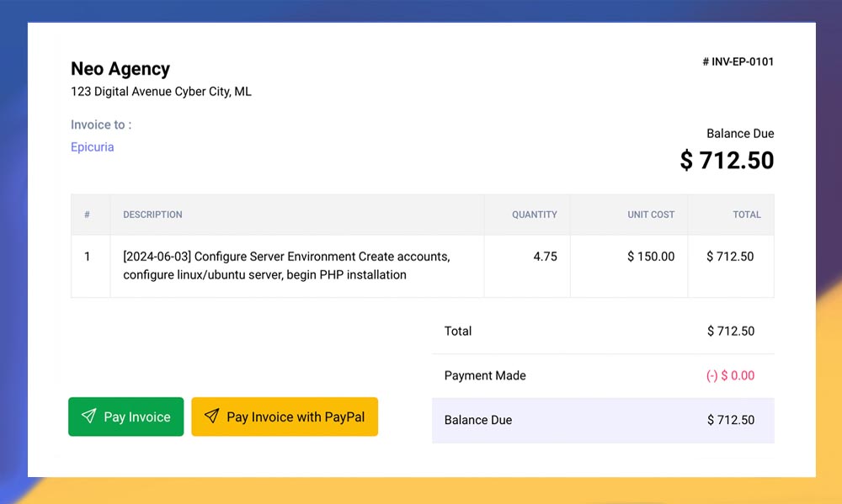Click the paper plane icon on PayPal button

pos(211,416)
